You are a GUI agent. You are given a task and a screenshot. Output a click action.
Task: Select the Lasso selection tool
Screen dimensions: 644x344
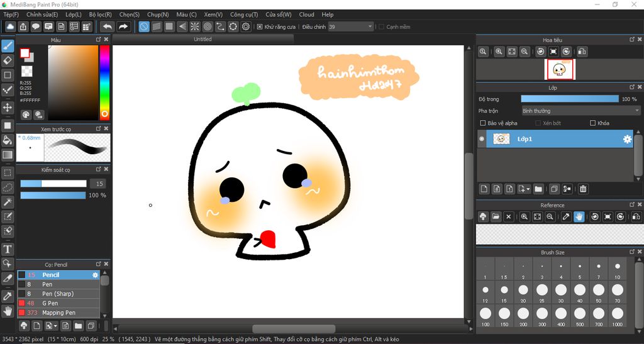[x=8, y=187]
